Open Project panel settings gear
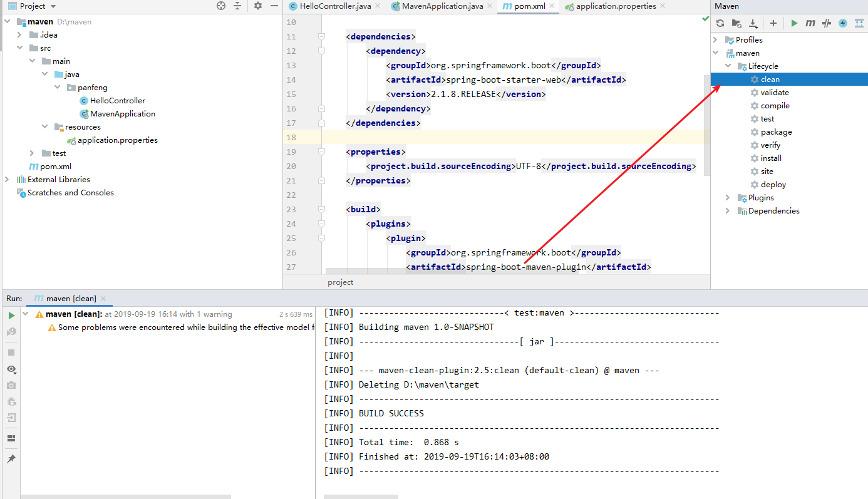The image size is (868, 499). click(x=258, y=6)
